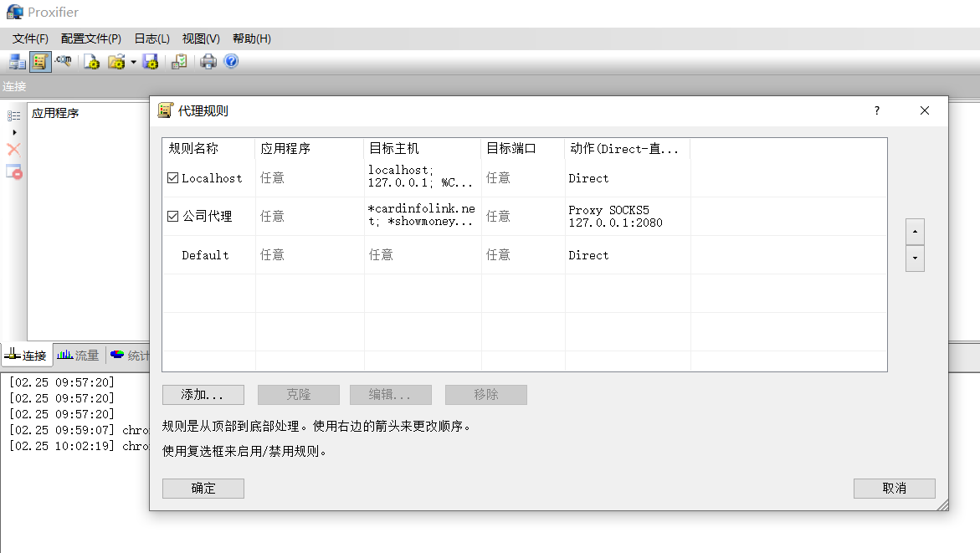Click the printer icon in toolbar

click(x=208, y=61)
